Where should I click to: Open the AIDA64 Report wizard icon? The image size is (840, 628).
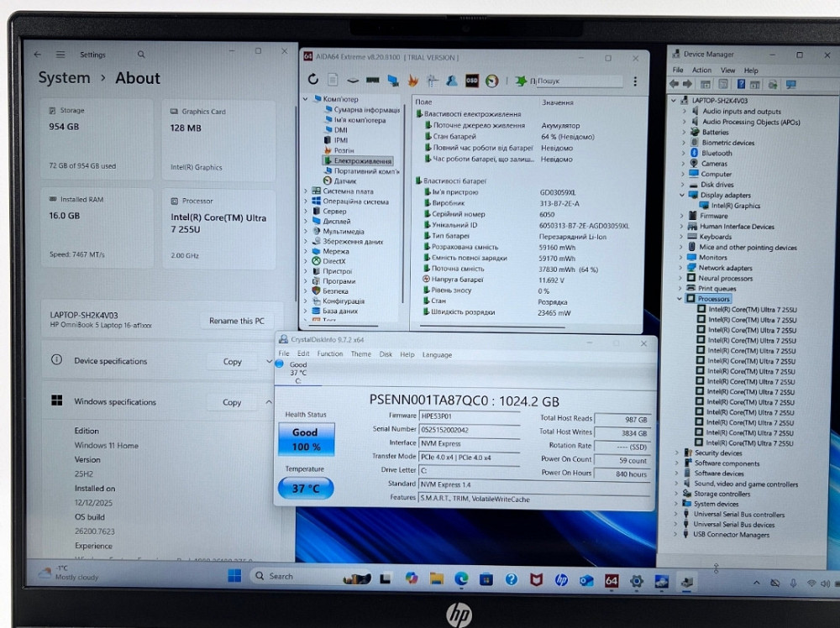[x=333, y=81]
